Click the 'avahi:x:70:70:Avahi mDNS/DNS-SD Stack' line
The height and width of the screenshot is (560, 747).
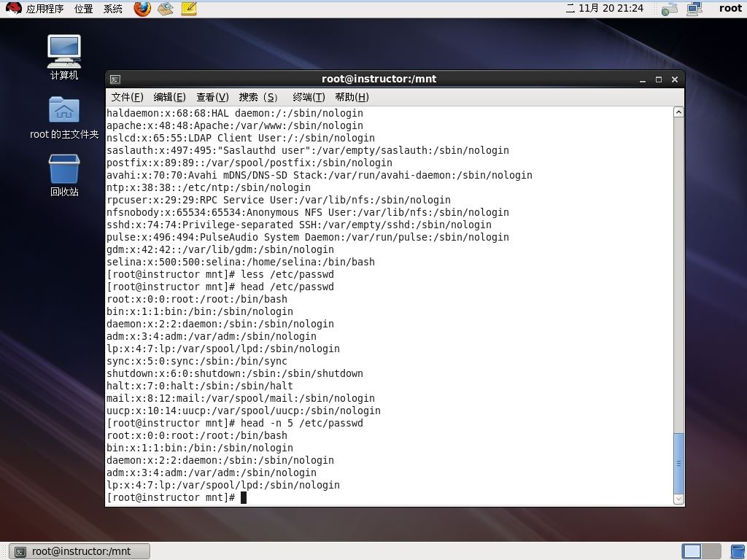click(x=320, y=175)
